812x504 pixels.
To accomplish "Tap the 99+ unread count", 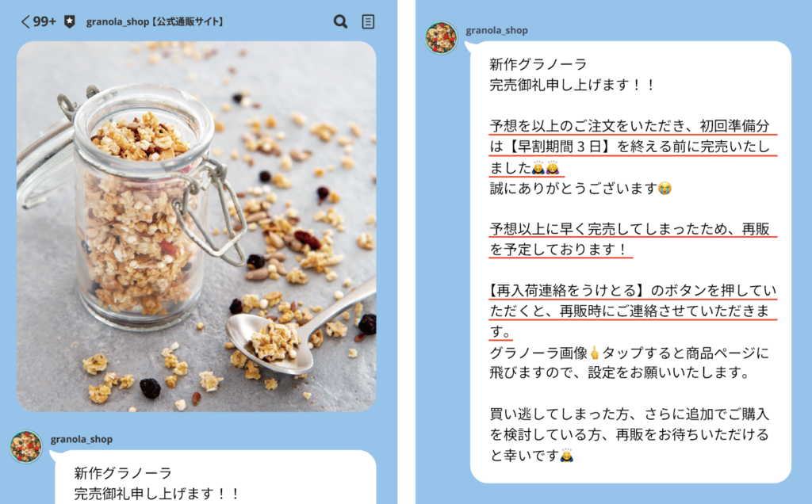I will point(44,21).
